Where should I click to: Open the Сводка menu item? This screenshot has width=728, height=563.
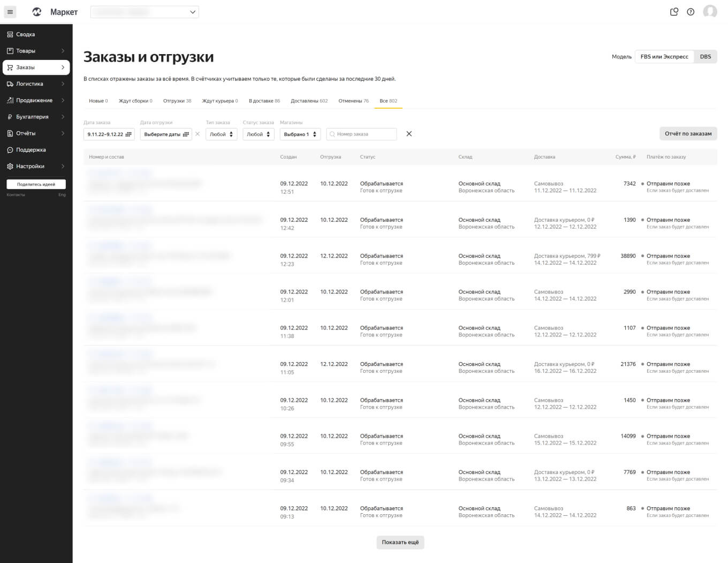tap(36, 34)
